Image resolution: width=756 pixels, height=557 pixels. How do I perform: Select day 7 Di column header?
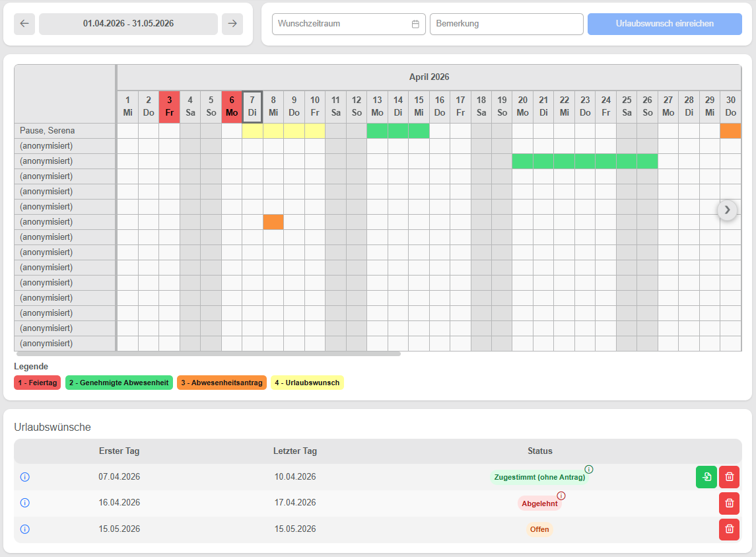click(252, 106)
